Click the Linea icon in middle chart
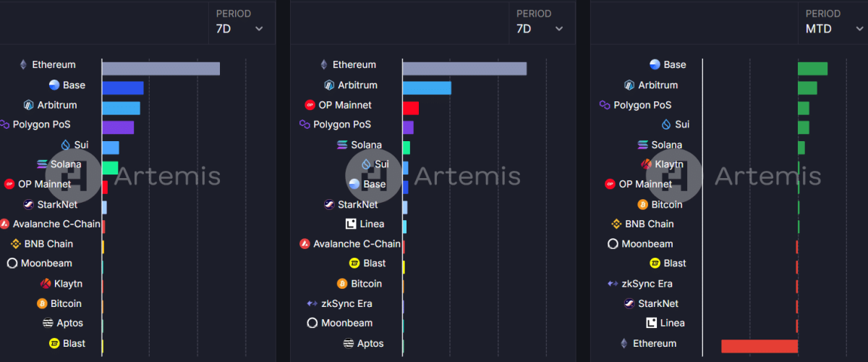The image size is (868, 362). (351, 224)
